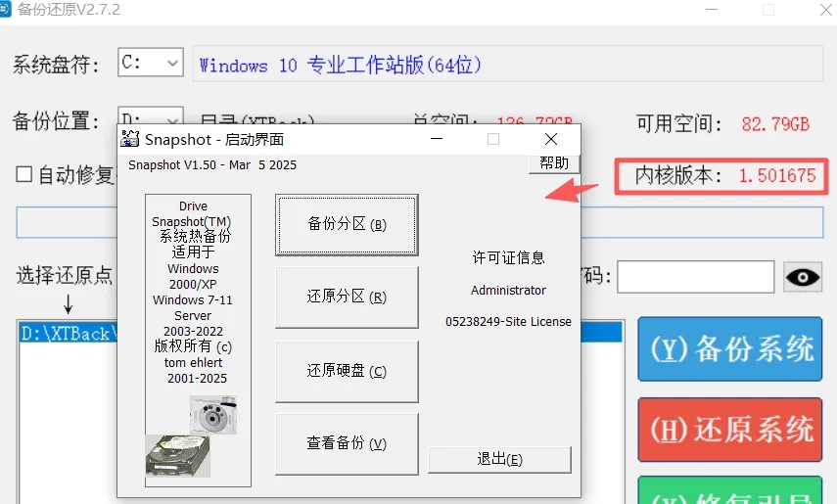Click the 内核版本 1.501675 value
This screenshot has height=504, width=837.
point(777,175)
